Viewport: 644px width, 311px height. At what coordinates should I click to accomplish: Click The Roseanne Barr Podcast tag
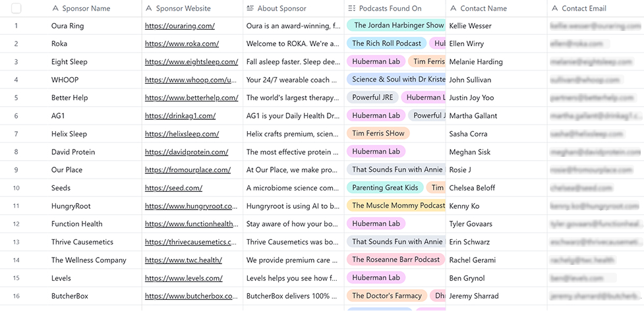tap(395, 260)
